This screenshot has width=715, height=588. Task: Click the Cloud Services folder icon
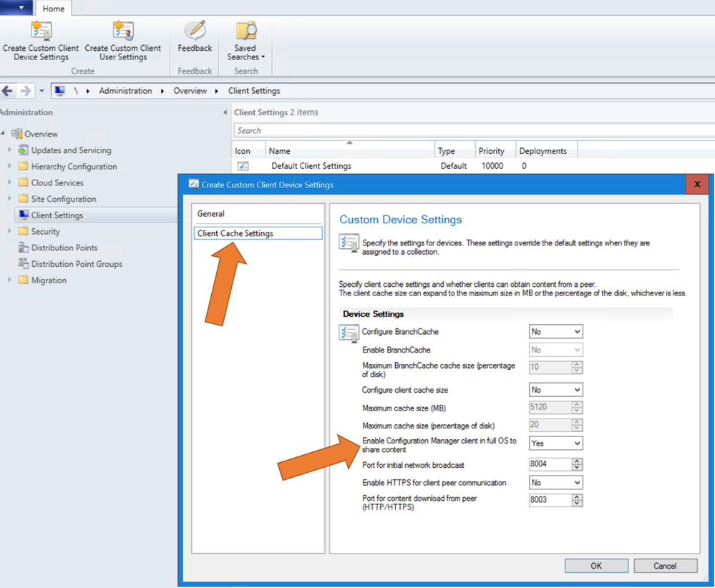(23, 182)
